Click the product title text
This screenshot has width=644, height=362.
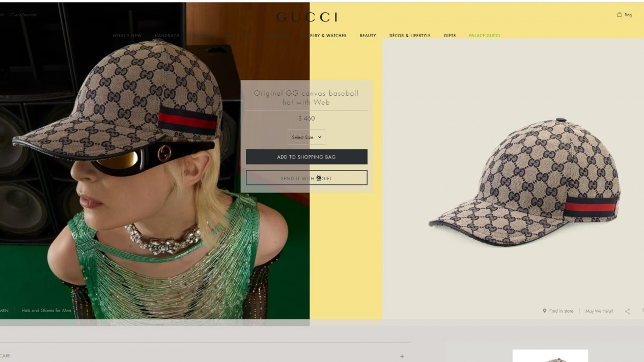coord(306,98)
